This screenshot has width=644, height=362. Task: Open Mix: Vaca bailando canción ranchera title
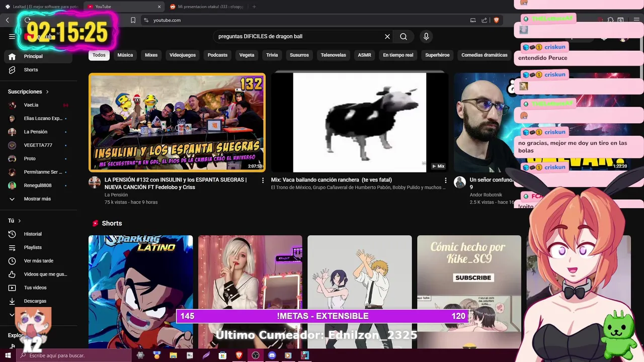coord(332,180)
